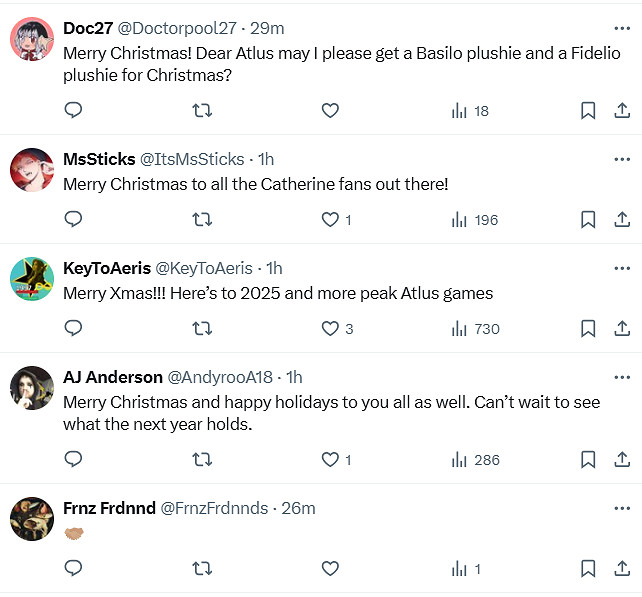This screenshot has height=597, width=642.
Task: Bookmark Frnz Frdnnd's tweet
Action: point(588,569)
